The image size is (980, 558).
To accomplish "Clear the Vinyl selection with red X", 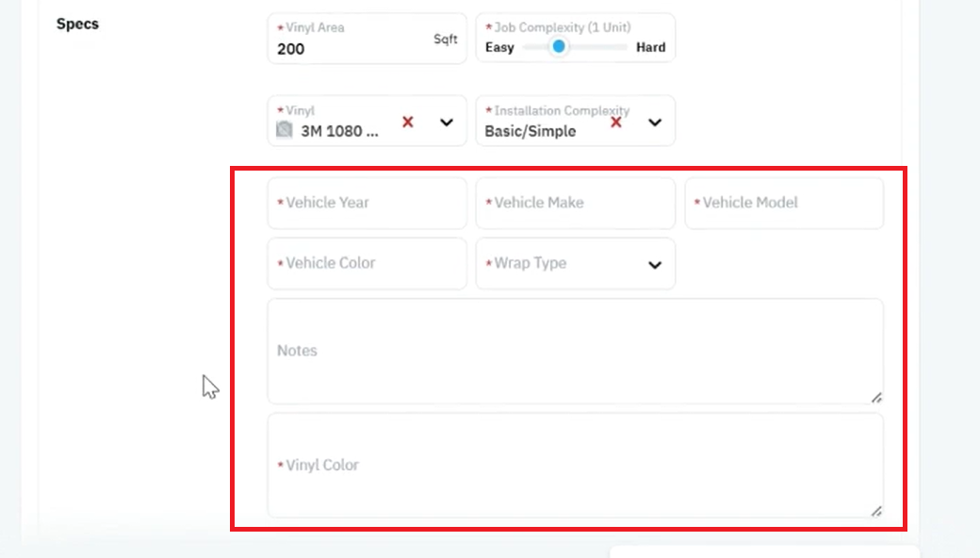I will (407, 122).
